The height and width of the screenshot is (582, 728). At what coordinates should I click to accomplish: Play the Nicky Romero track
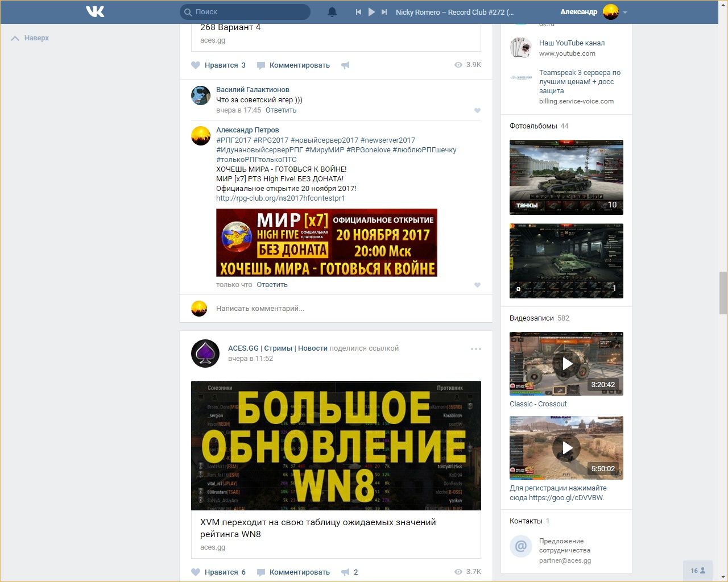(x=371, y=12)
